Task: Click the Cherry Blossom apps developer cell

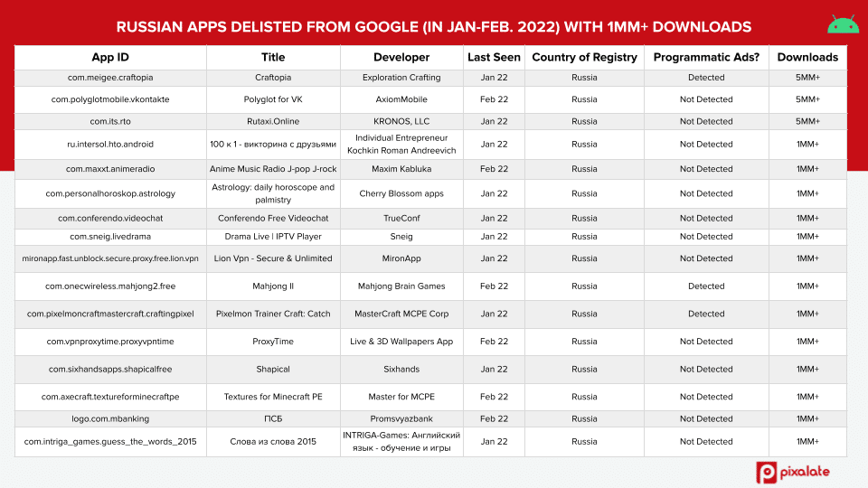Action: coord(401,193)
